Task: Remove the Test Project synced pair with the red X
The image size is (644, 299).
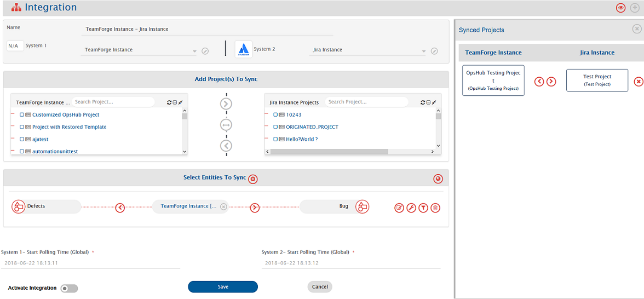Action: point(638,82)
